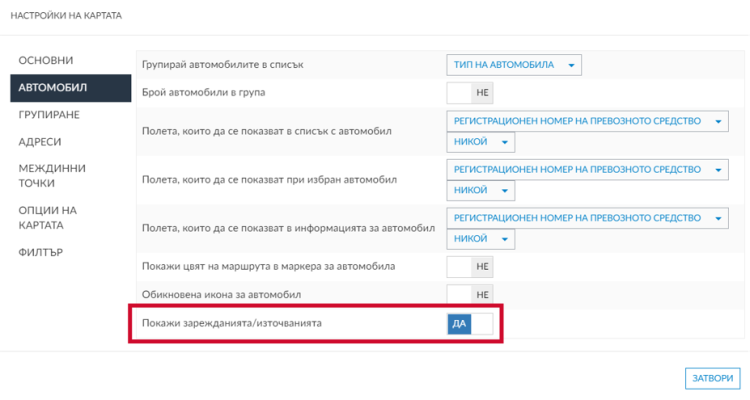The width and height of the screenshot is (750, 400).
Task: Toggle Покажи зарежданията/източванията switch
Action: [x=470, y=324]
